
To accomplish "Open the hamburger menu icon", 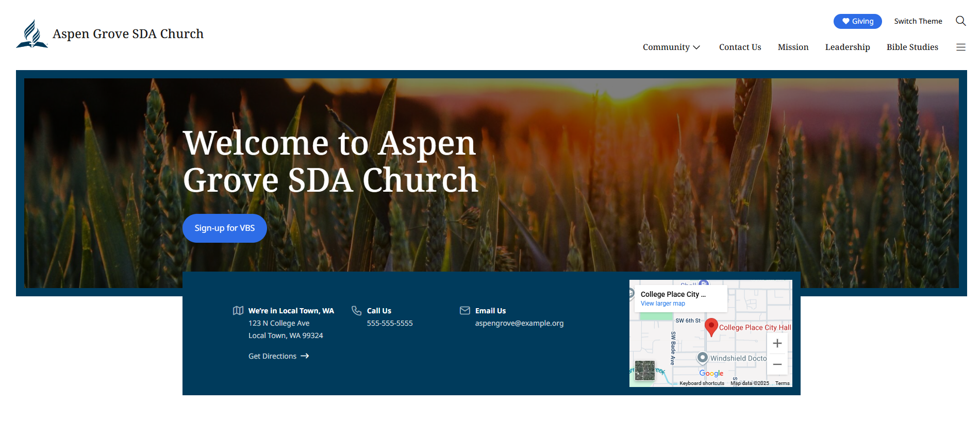I will [961, 47].
